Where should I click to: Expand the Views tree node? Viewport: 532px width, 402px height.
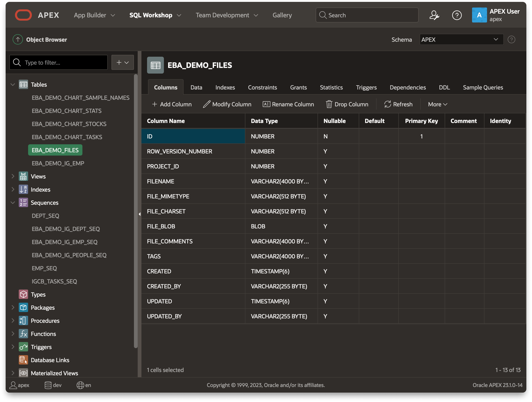pyautogui.click(x=13, y=176)
